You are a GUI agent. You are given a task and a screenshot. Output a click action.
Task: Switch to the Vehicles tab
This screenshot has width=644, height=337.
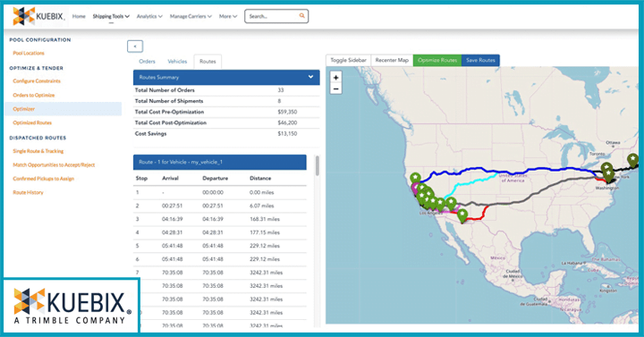177,62
